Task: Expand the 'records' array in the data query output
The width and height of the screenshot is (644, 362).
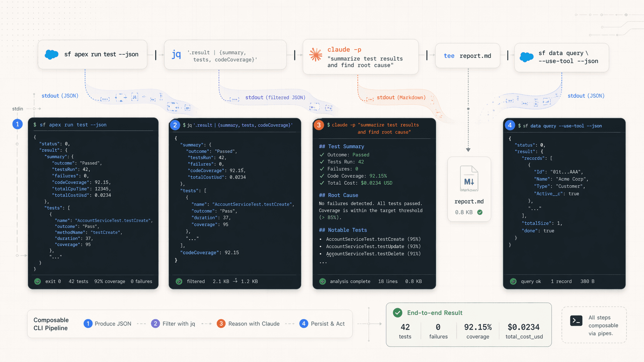Action: tap(533, 158)
